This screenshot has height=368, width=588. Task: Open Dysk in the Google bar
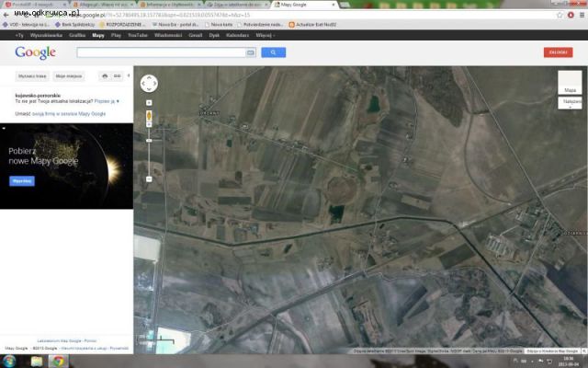[214, 35]
